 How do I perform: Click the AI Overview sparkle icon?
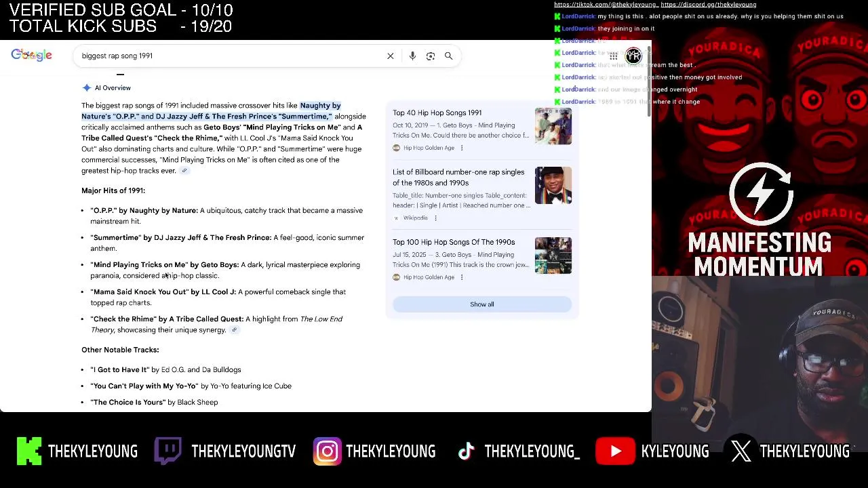click(x=86, y=88)
